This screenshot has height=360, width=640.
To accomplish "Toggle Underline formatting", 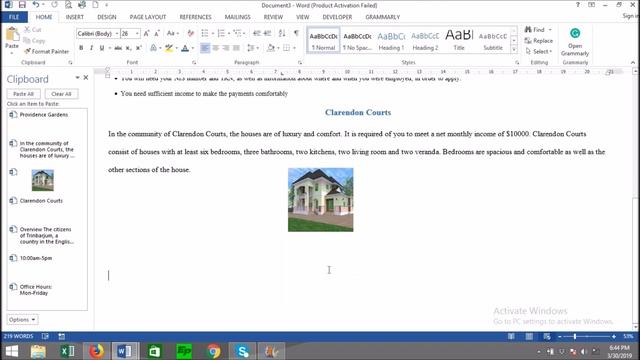I will [x=102, y=48].
